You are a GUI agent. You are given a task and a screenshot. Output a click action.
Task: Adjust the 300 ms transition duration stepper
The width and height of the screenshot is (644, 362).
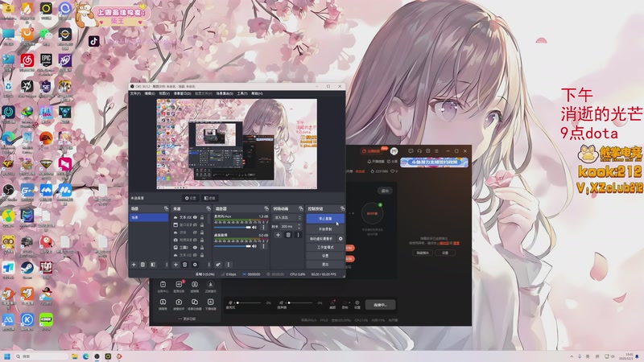299,227
